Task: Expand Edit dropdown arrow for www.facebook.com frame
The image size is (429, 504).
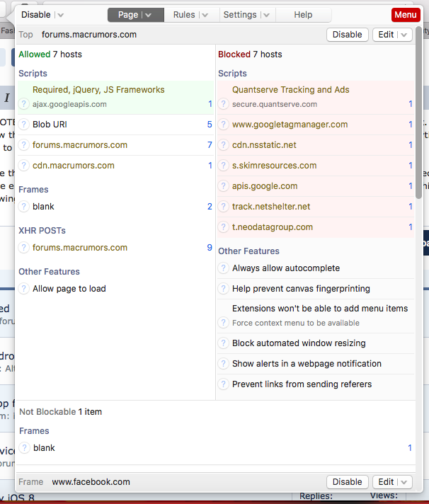Action: click(404, 482)
